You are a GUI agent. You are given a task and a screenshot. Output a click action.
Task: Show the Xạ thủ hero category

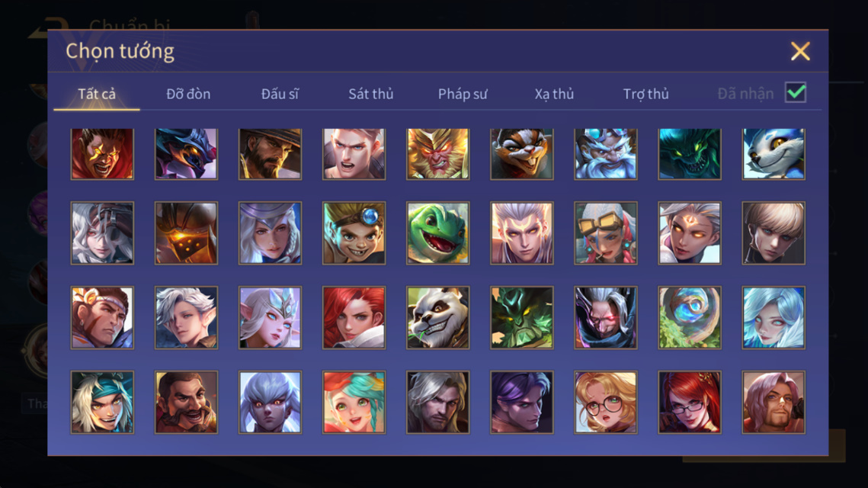point(554,94)
